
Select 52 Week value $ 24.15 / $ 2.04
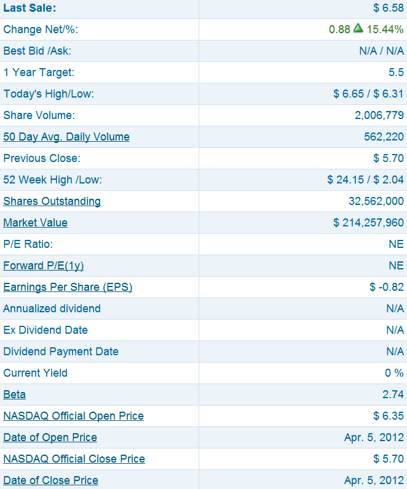pyautogui.click(x=365, y=180)
